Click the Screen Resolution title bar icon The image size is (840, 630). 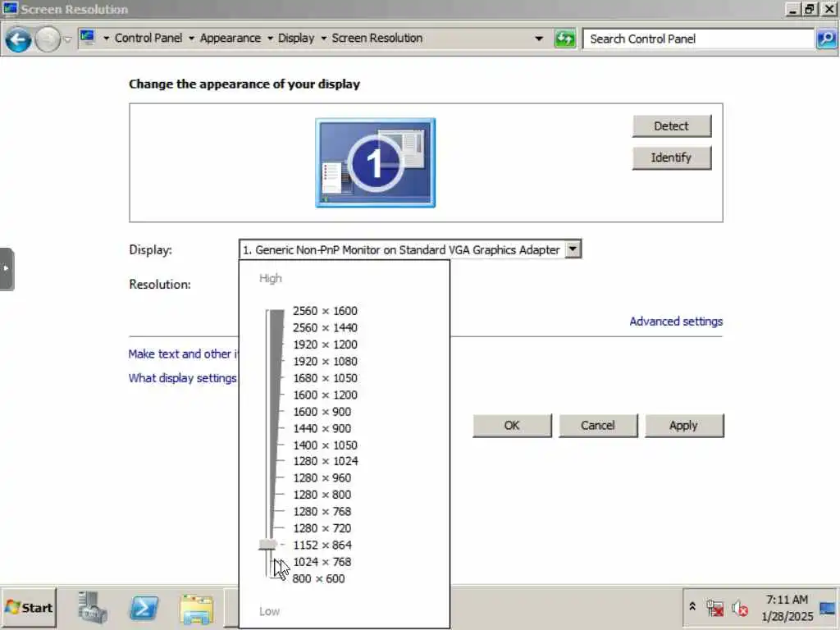pyautogui.click(x=10, y=9)
